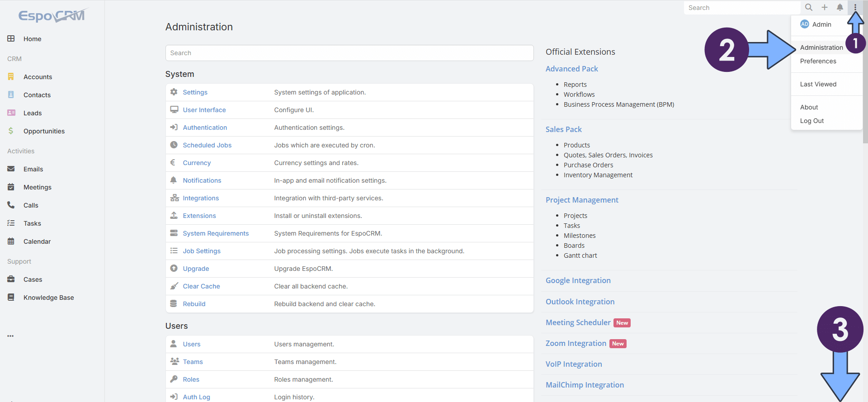868x402 pixels.
Task: Click the Calendar icon in sidebar
Action: (x=11, y=241)
